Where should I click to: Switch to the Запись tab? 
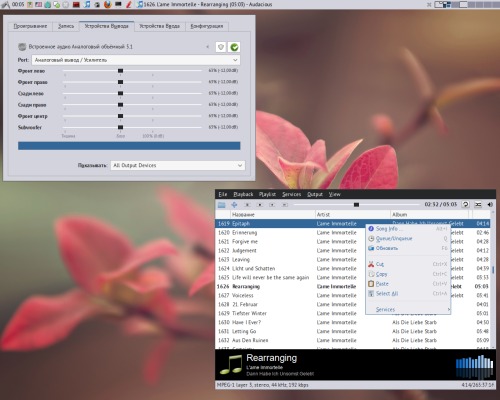[66, 26]
